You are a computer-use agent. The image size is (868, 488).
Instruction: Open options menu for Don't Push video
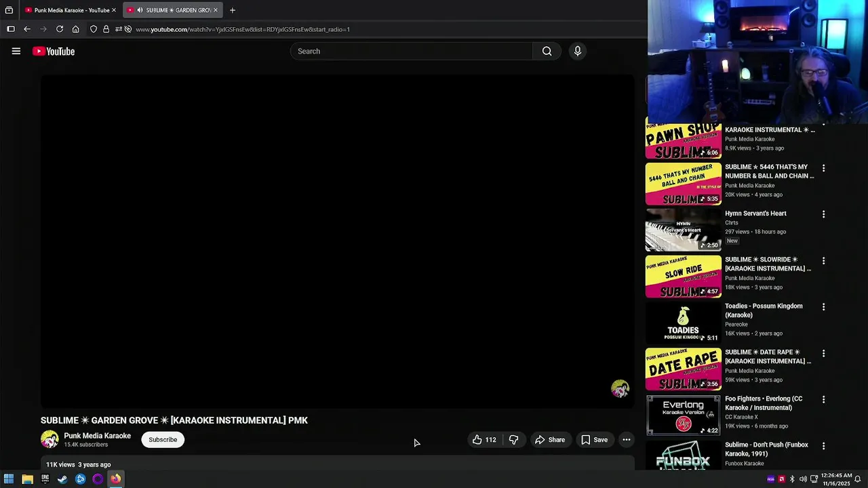824,446
